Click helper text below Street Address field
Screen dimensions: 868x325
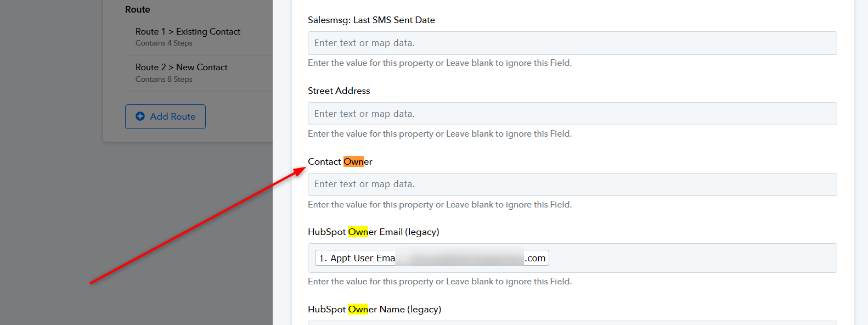(440, 134)
